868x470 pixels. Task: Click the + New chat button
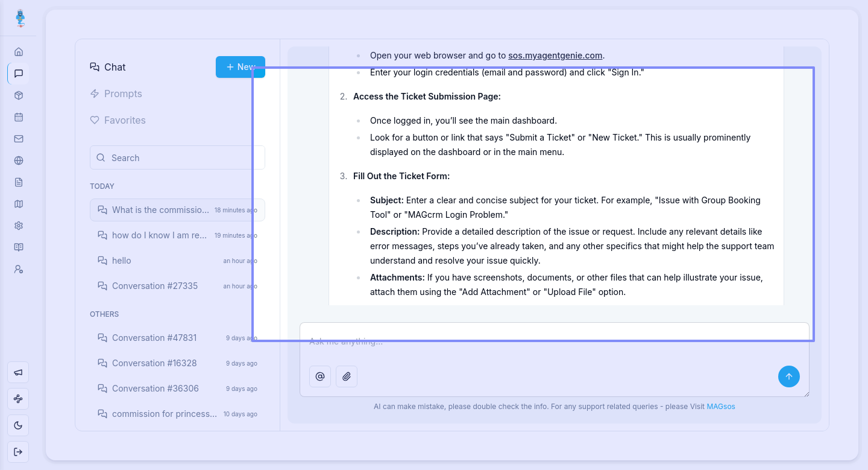[240, 67]
